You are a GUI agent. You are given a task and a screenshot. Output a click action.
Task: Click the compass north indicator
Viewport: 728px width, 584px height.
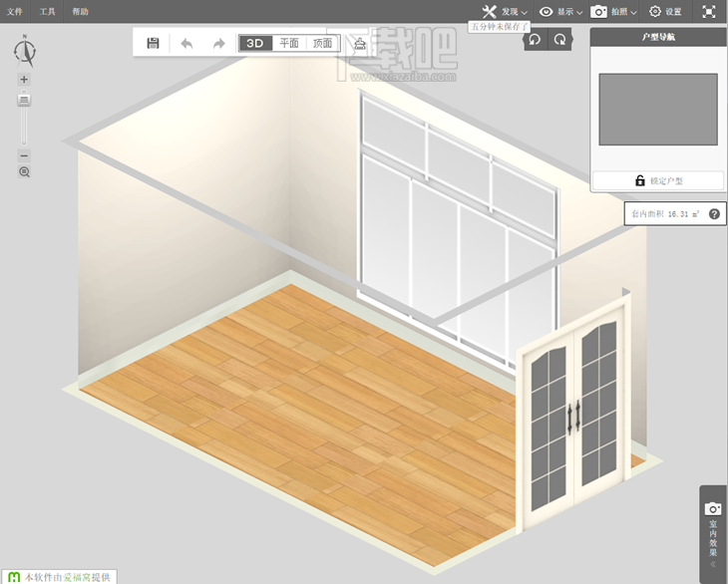coord(25,51)
